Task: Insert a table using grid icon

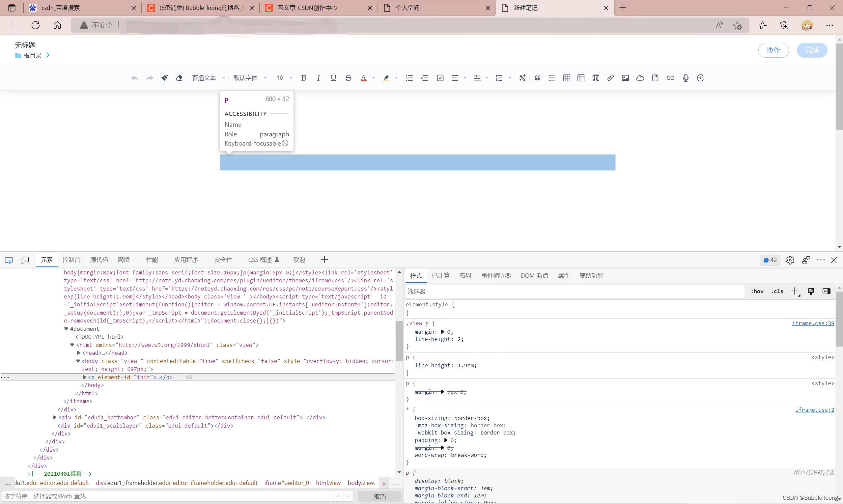Action: click(x=566, y=78)
